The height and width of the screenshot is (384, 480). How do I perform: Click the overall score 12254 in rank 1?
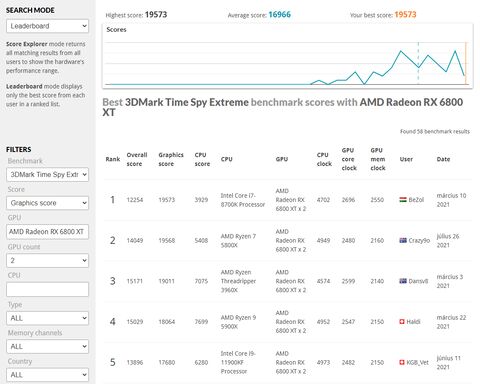(135, 200)
